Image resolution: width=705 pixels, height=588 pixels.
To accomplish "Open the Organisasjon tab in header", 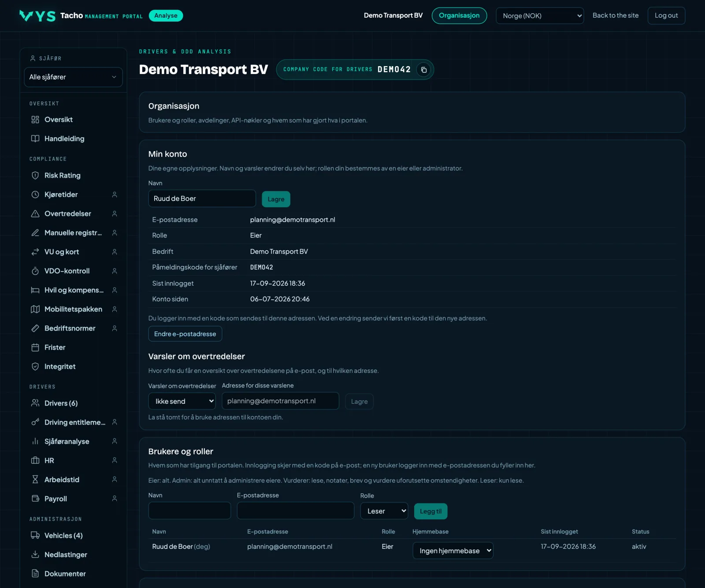I will [x=459, y=15].
